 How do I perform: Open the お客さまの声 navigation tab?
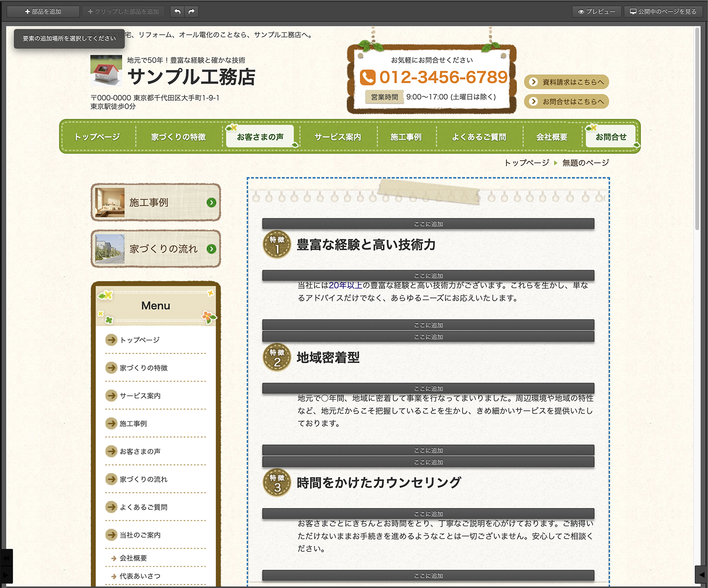[260, 137]
